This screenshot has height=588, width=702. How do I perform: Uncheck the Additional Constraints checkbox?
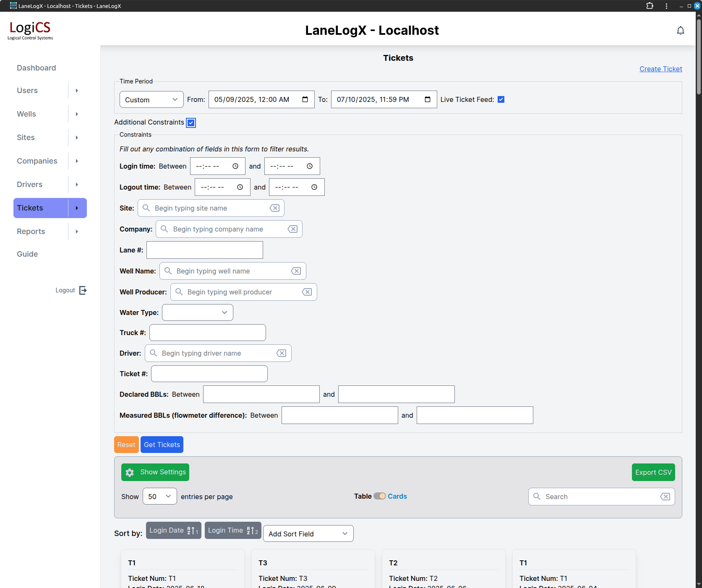point(191,122)
